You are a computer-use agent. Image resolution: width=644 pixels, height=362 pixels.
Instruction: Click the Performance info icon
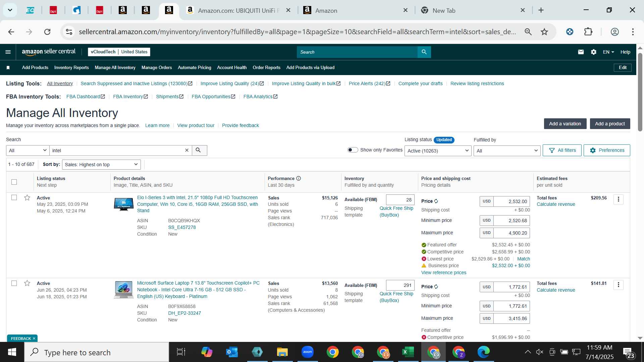pyautogui.click(x=299, y=178)
